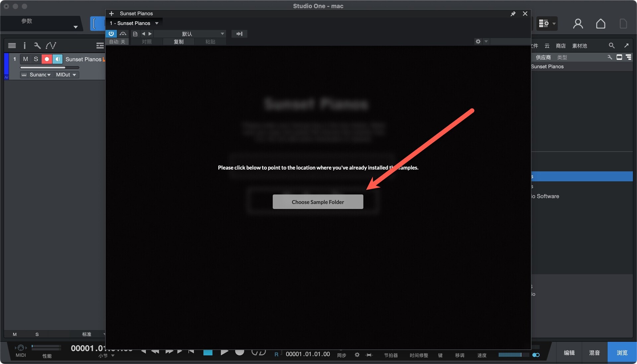Open the inspector info icon
The height and width of the screenshot is (364, 637).
[25, 45]
